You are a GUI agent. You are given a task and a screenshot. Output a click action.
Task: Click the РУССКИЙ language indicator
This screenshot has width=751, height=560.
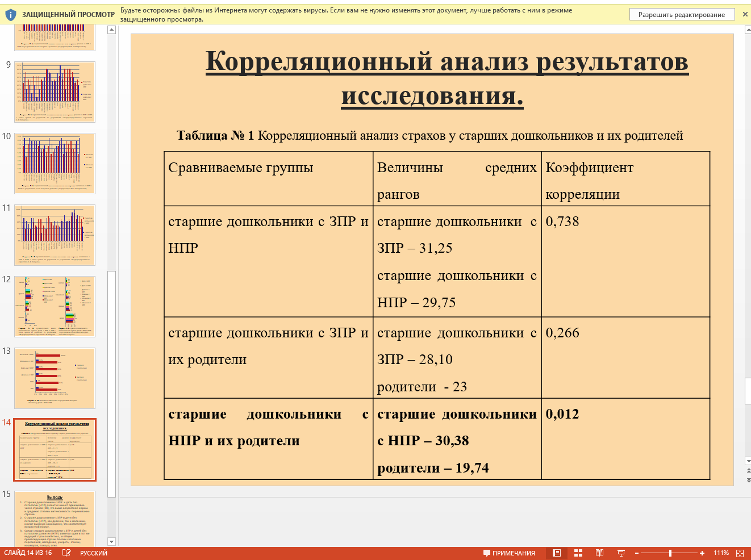[94, 553]
